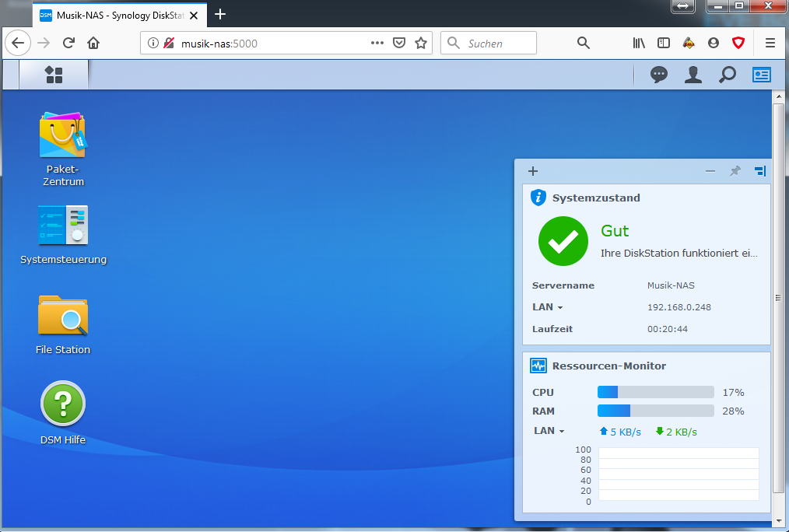The height and width of the screenshot is (532, 789).
Task: Toggle the browser sidebar
Action: coord(664,44)
